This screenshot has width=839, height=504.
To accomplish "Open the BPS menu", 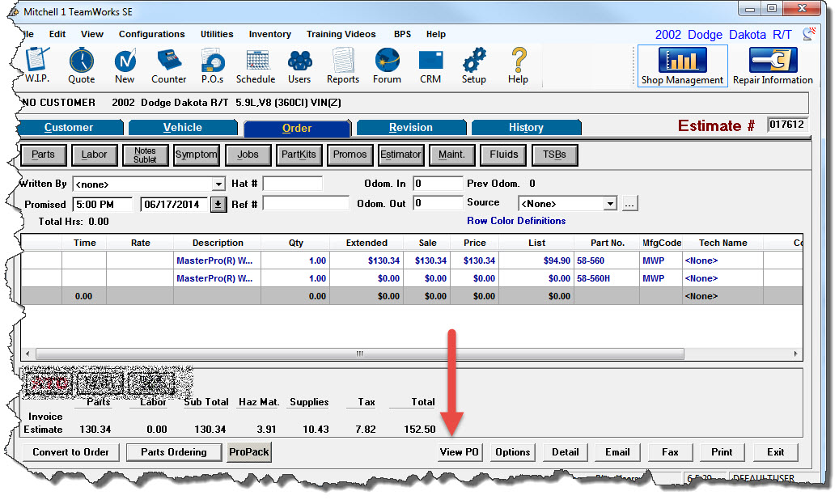I will pos(402,34).
